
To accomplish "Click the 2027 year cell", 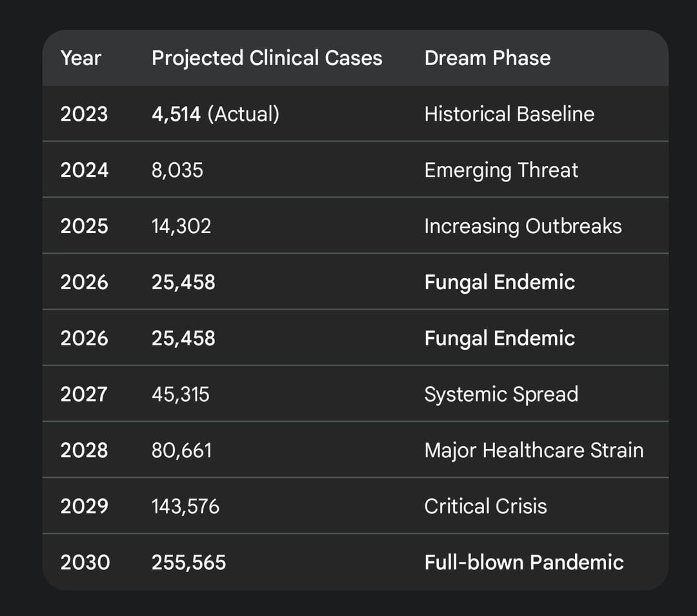I will pos(85,395).
